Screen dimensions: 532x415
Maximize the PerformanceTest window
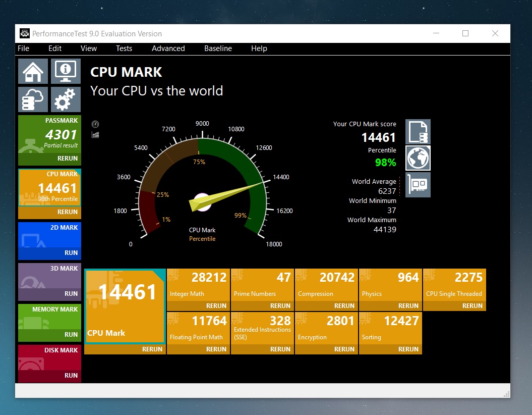pos(465,33)
